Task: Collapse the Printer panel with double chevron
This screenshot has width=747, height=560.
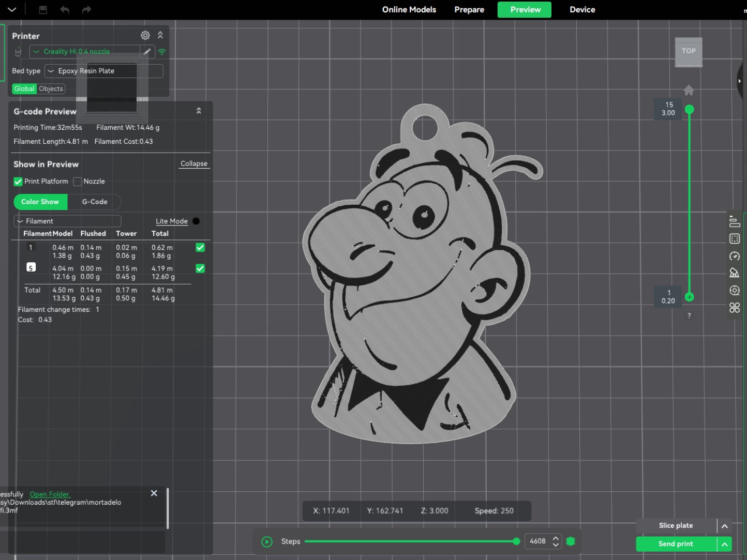Action: coord(160,35)
